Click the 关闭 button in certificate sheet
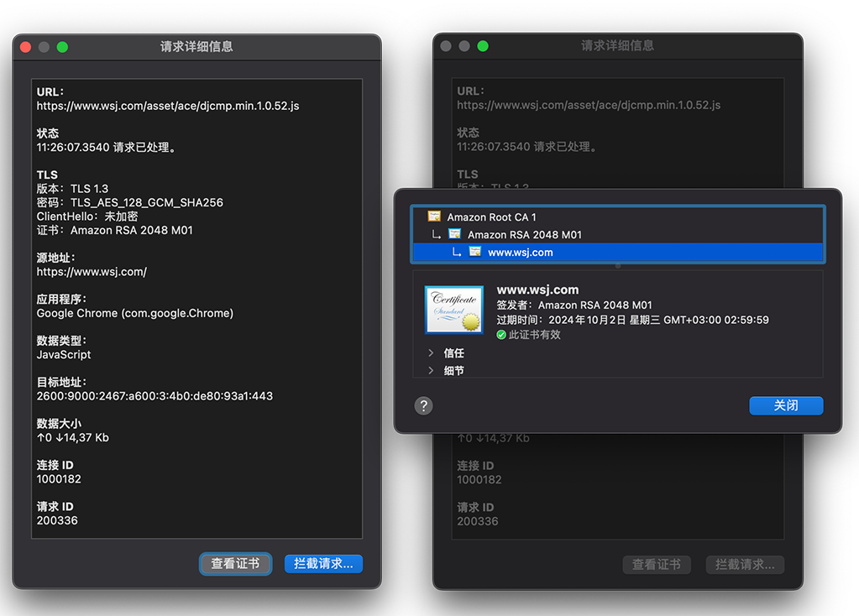 [786, 405]
